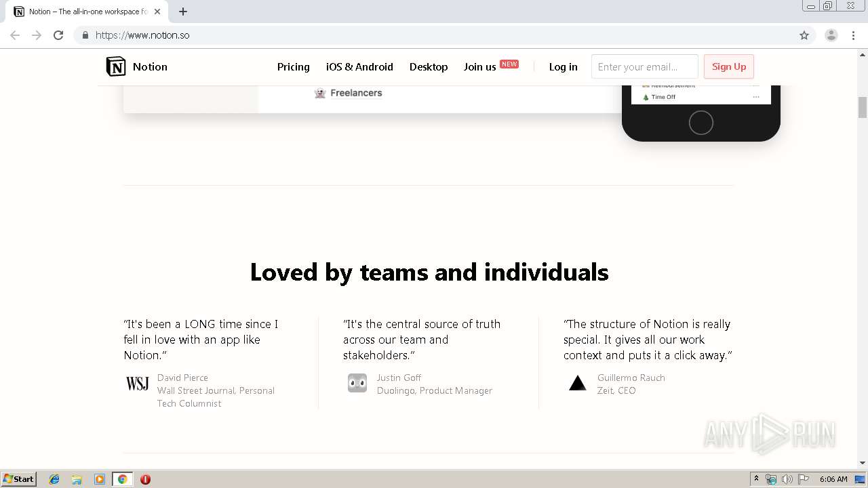Open Internet Explorer from the taskbar

(54, 479)
